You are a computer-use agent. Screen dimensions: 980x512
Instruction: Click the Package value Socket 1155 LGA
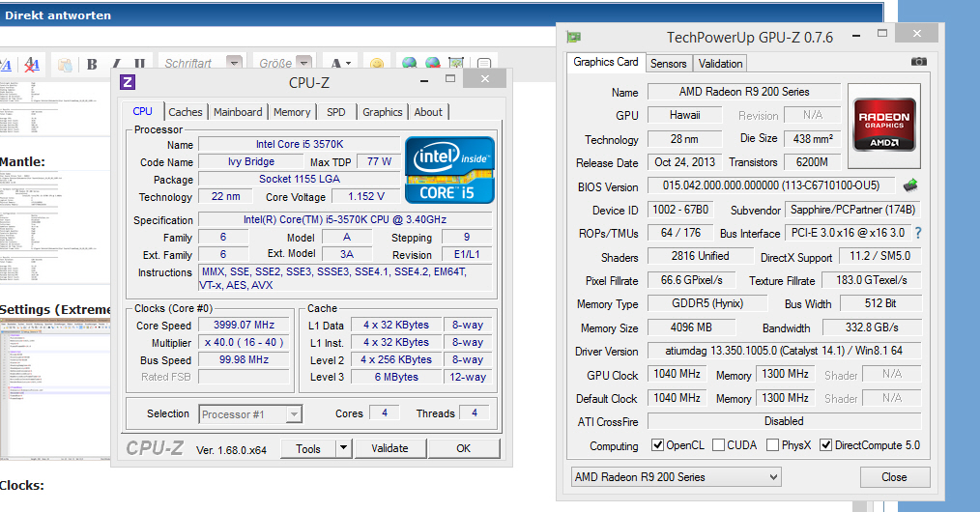coord(300,180)
